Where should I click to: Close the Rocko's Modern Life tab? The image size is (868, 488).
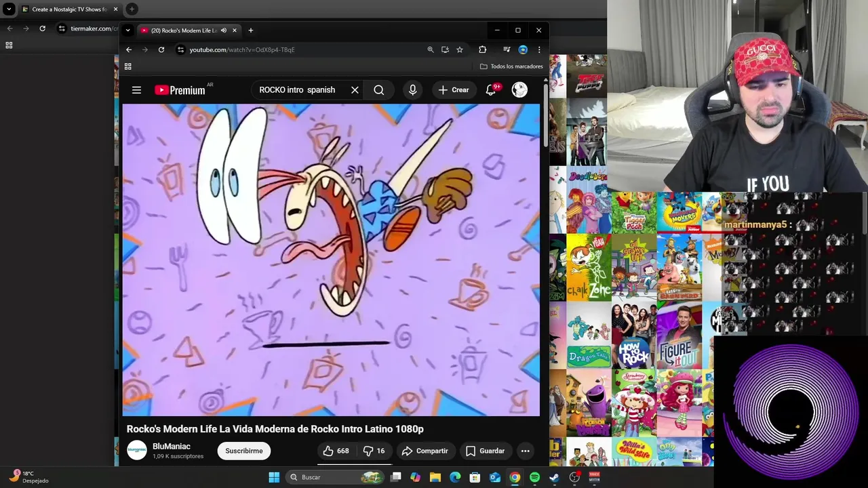click(x=235, y=30)
